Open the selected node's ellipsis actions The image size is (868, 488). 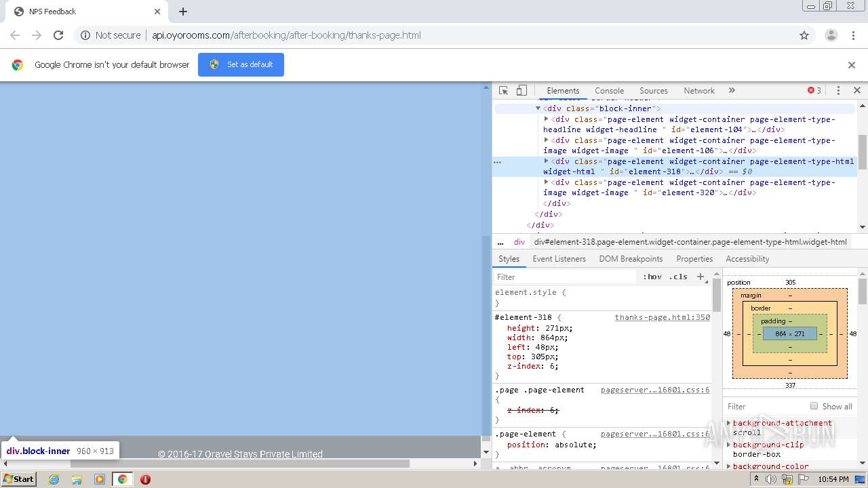pos(498,162)
